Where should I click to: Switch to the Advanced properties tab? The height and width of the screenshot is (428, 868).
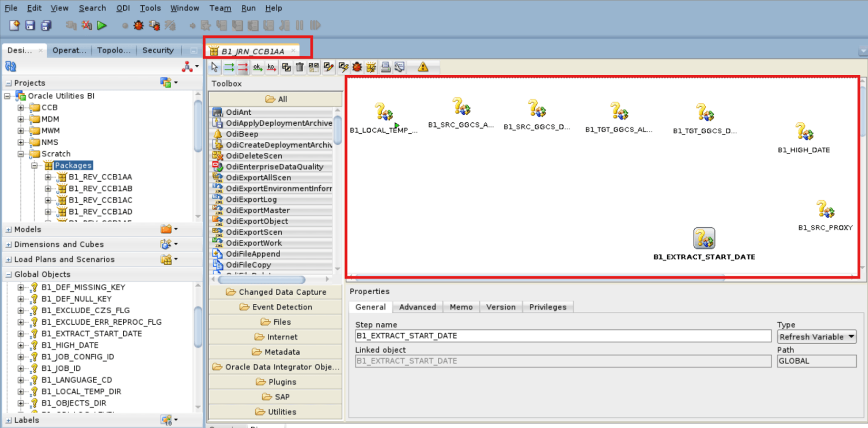pyautogui.click(x=417, y=307)
